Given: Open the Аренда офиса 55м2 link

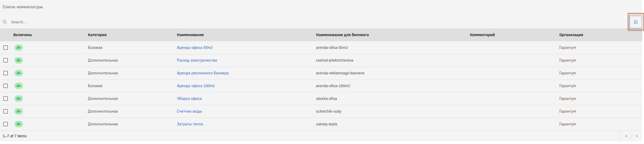Looking at the screenshot, I should pyautogui.click(x=195, y=48).
